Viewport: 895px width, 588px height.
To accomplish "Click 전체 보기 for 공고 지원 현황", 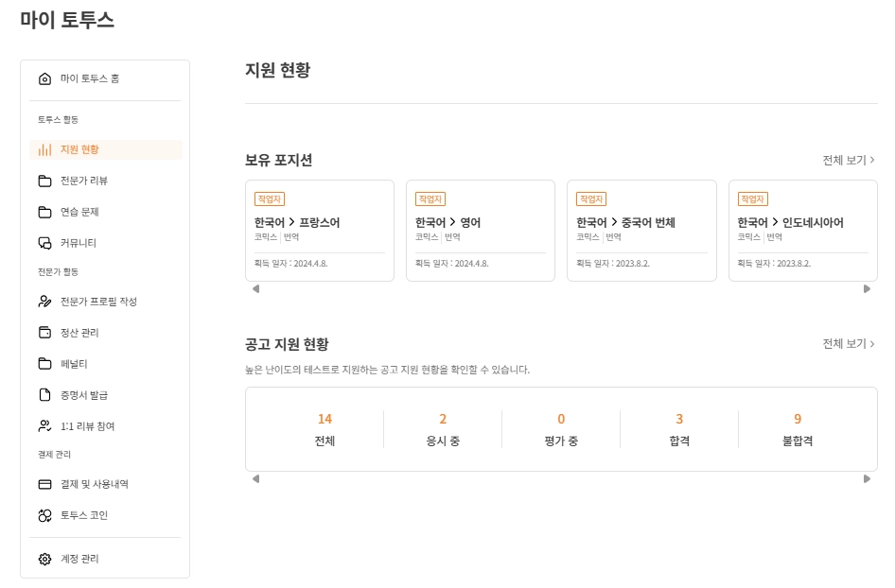I will (848, 344).
